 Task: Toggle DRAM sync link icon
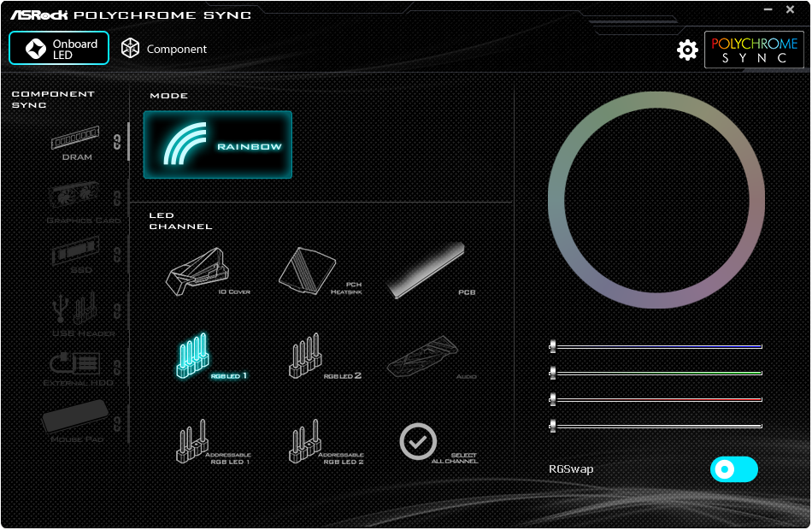point(117,142)
